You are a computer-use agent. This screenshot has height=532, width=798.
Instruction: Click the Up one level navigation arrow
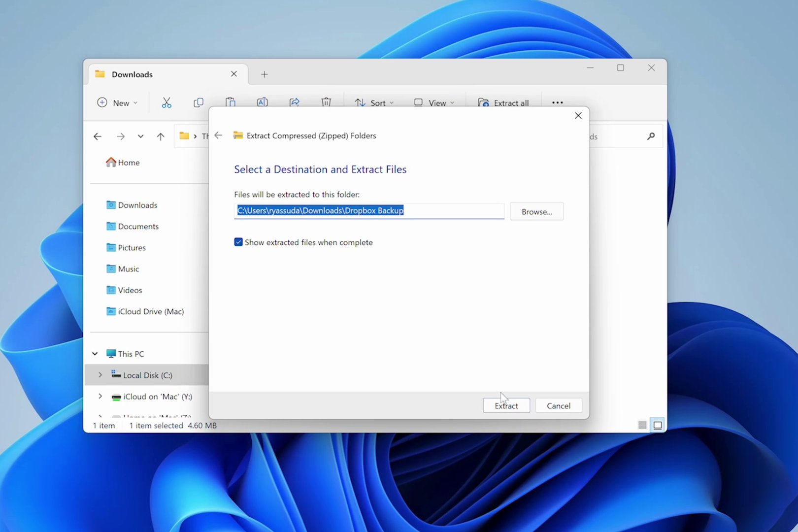coord(161,136)
